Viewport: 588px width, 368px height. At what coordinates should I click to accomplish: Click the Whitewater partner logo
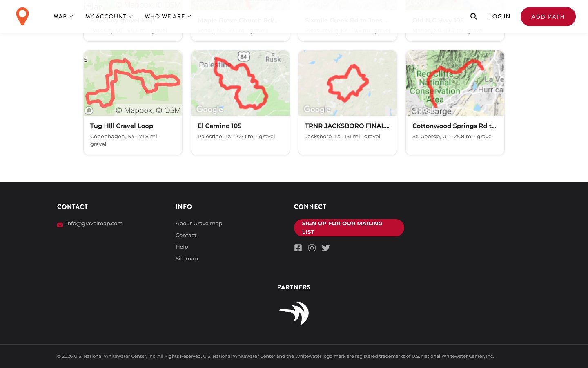(294, 313)
